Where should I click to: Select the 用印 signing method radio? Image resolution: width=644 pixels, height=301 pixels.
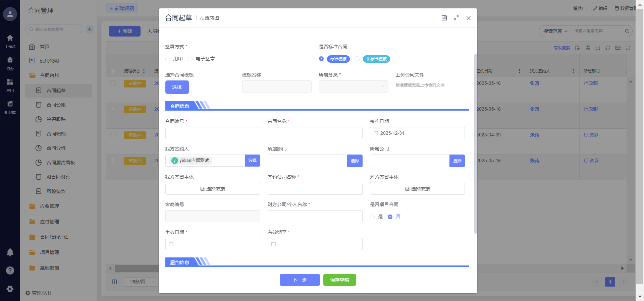point(168,59)
